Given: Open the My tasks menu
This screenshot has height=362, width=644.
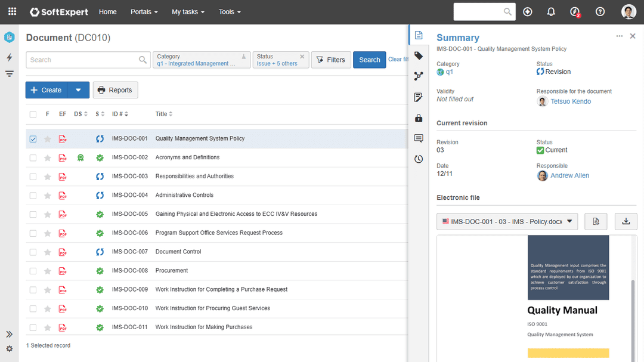Looking at the screenshot, I should (187, 12).
